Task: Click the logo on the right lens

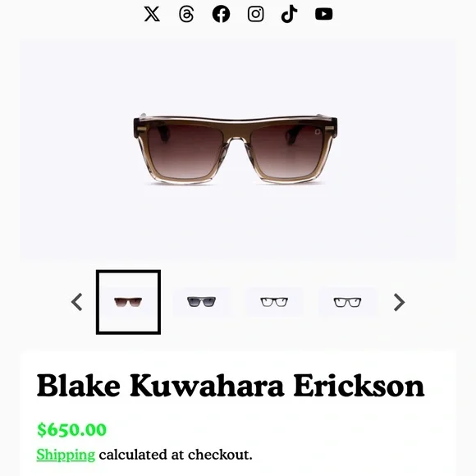Action: [x=318, y=131]
